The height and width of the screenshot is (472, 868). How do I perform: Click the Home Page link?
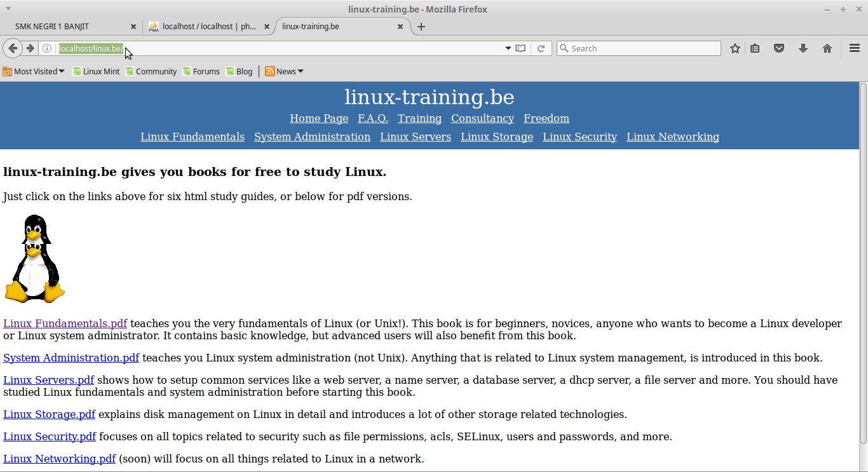(319, 118)
